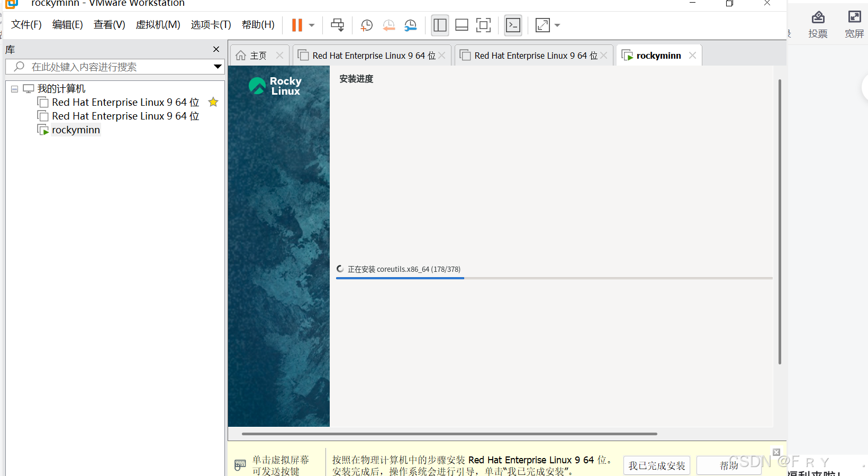Screen dimensions: 868x476
Task: Toggle the library sidebar view
Action: coord(440,25)
